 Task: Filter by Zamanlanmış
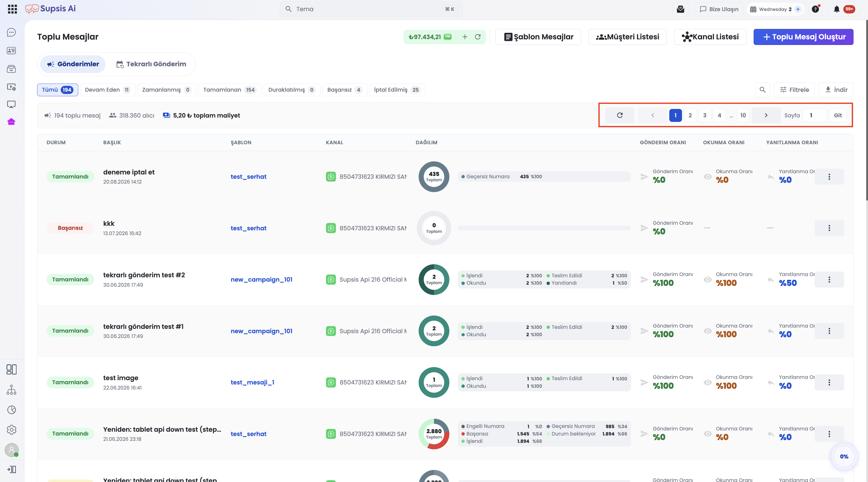(167, 90)
